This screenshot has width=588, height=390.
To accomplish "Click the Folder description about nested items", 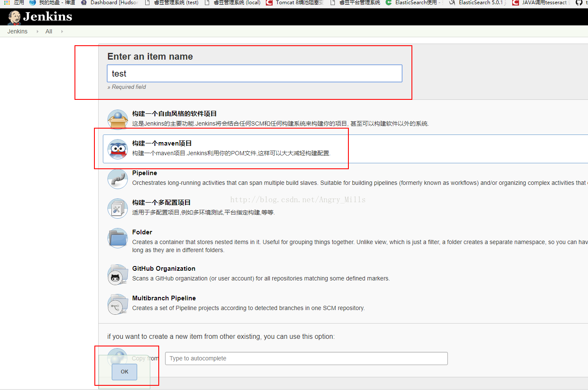I will click(360, 246).
